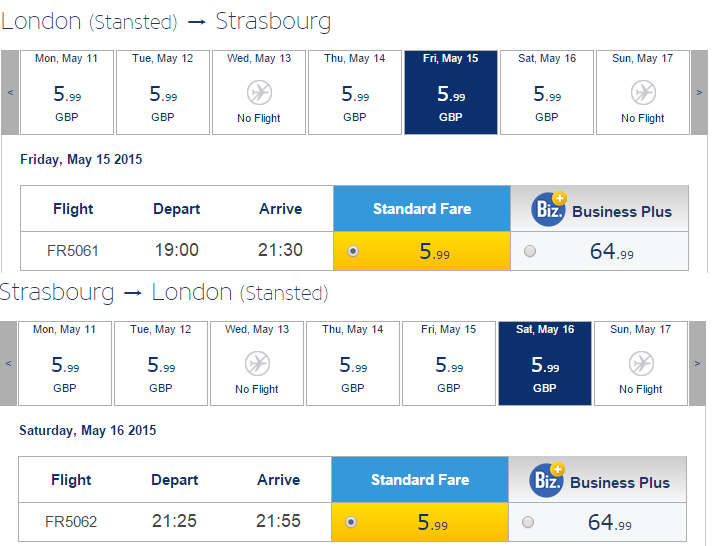Image resolution: width=717 pixels, height=546 pixels.
Task: Choose Business Plus 64.99 radio for FR5062
Action: point(528,522)
